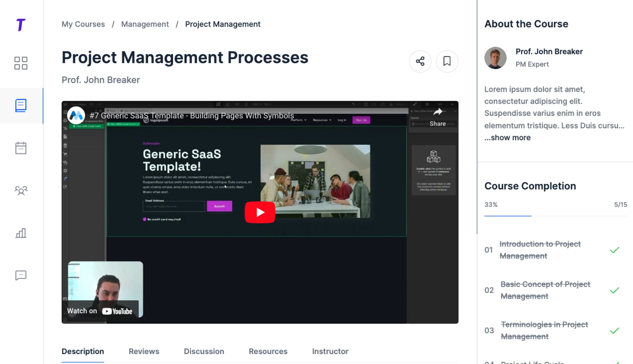This screenshot has height=364, width=633.
Task: Play the course video
Action: (x=260, y=212)
